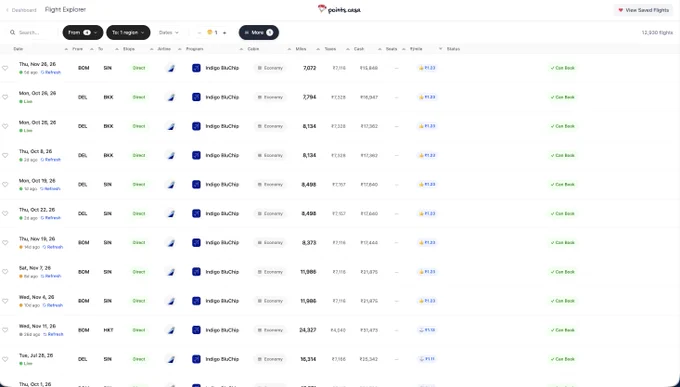The width and height of the screenshot is (680, 387).
Task: Click Can Book on the Wed, Nov 11 row
Action: [x=562, y=330]
